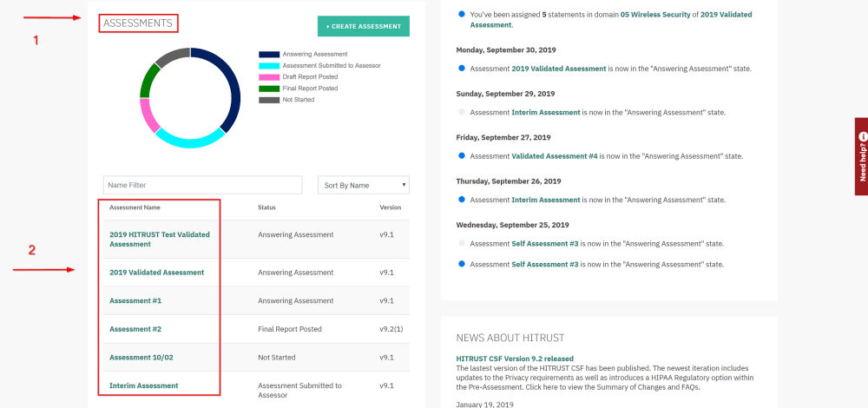Open the Sort By Name dropdown
Screen dimensions: 868x408
tap(364, 185)
